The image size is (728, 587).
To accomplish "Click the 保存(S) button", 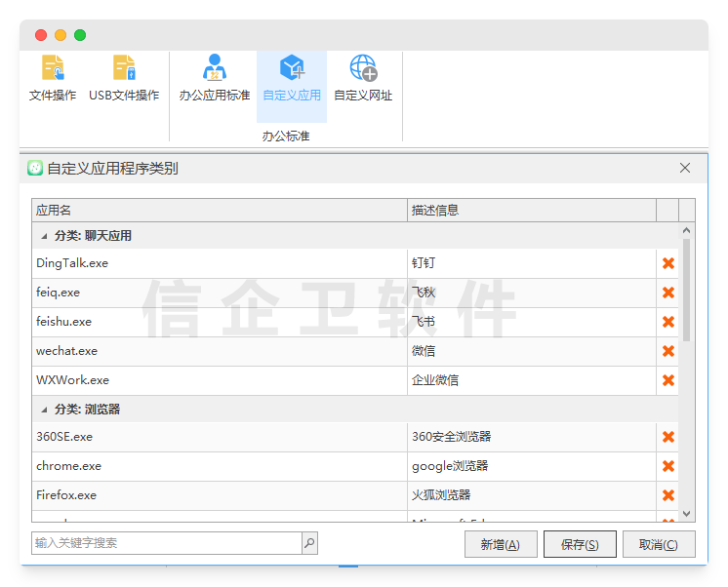I will point(579,545).
